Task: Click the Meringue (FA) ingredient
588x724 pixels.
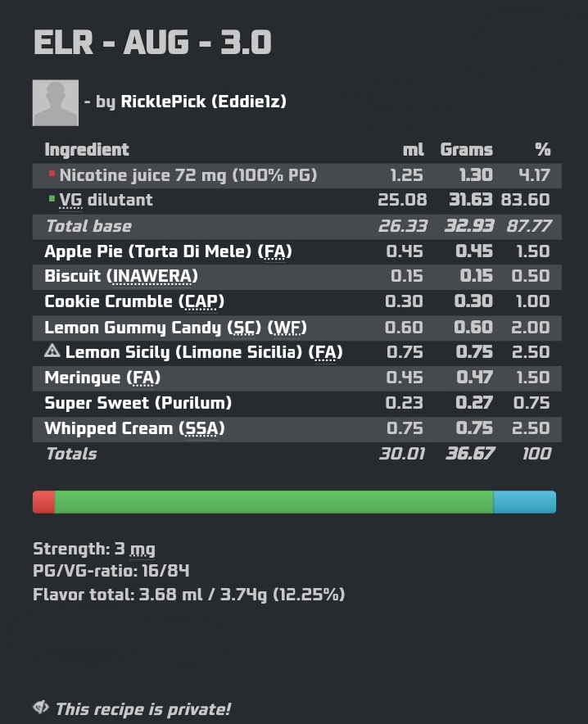Action: click(102, 378)
